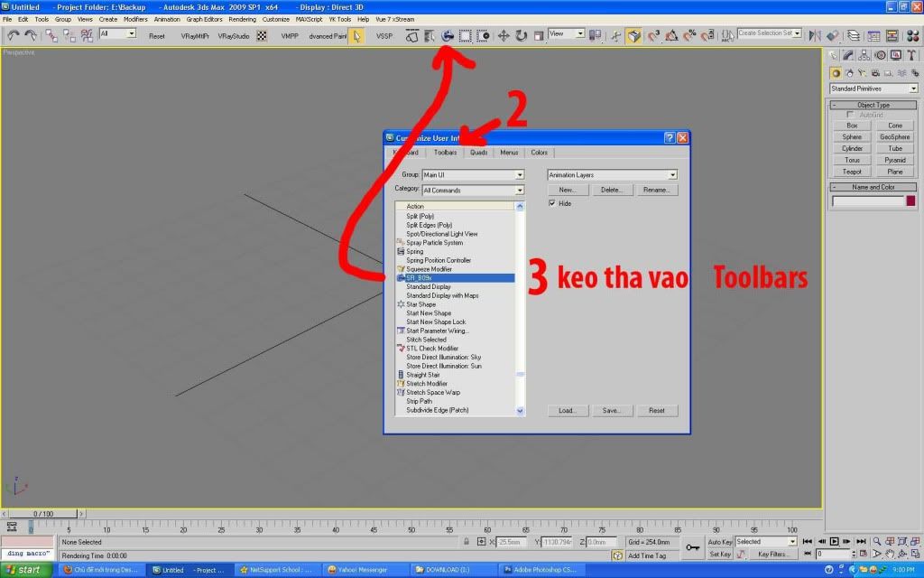Select the Rotate tool icon
This screenshot has height=578, width=924.
[521, 36]
